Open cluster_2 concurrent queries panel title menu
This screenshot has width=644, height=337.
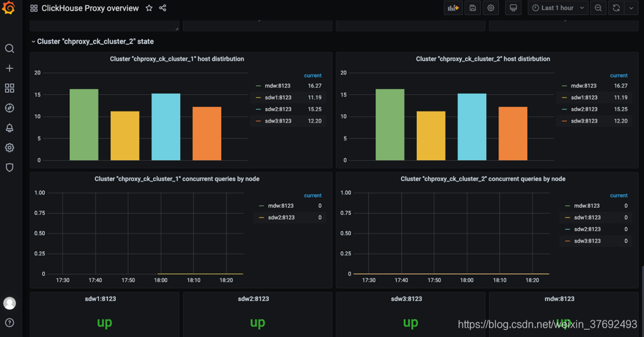tap(483, 179)
